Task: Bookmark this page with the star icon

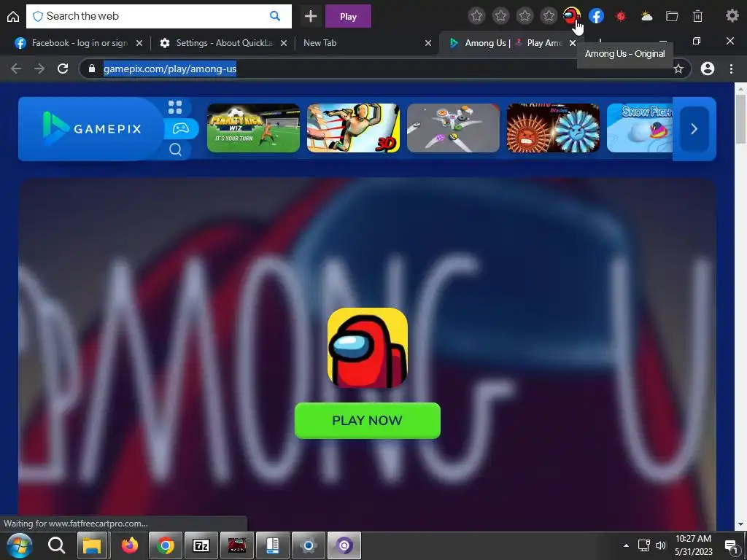Action: click(x=678, y=69)
